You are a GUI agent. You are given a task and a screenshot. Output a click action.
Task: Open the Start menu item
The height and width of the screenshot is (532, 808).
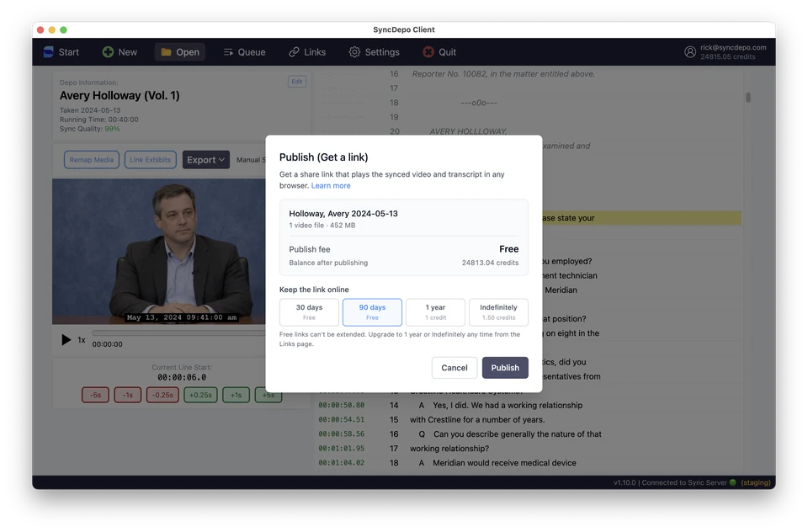[61, 52]
